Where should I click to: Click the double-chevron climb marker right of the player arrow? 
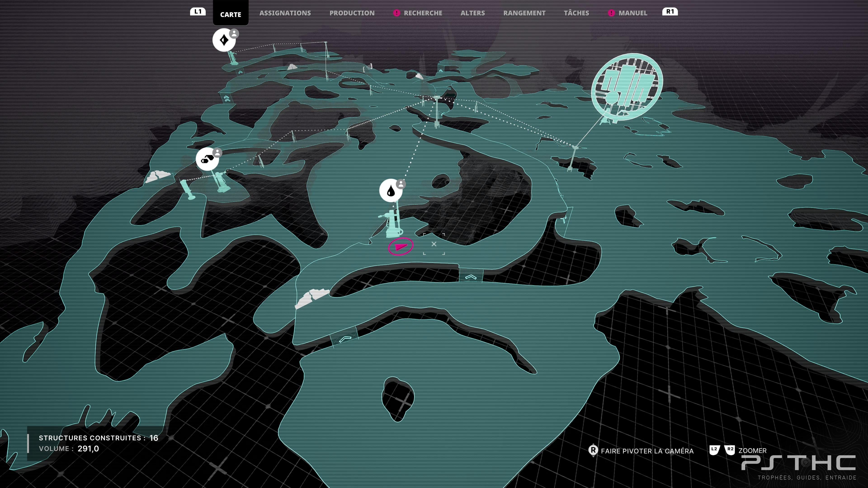click(471, 277)
